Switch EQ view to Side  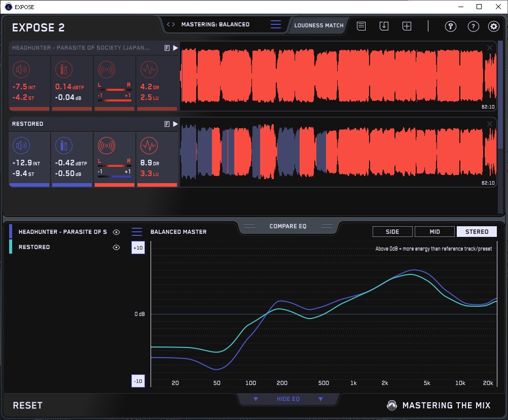click(392, 232)
